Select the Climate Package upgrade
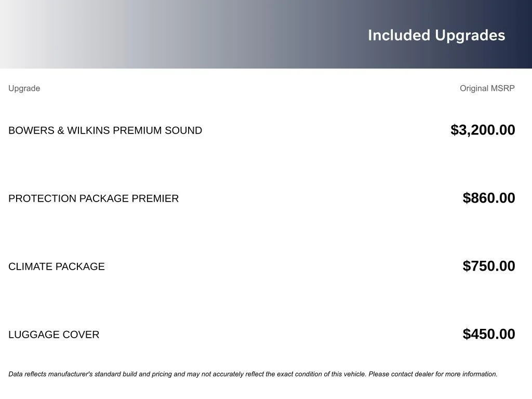 point(57,267)
